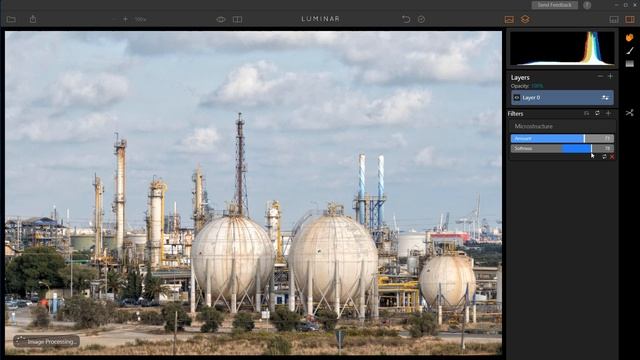Open the 100% zoom level dropdown
The height and width of the screenshot is (360, 640).
click(140, 19)
